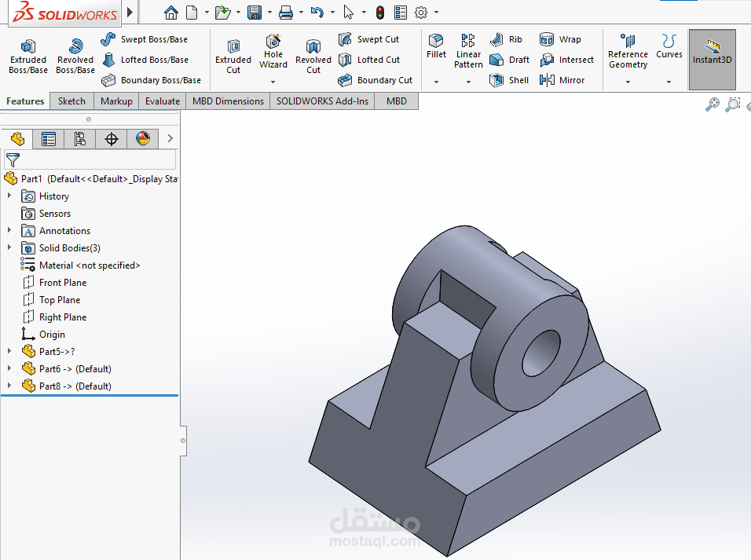
Task: Select the Mirror tool
Action: point(562,80)
